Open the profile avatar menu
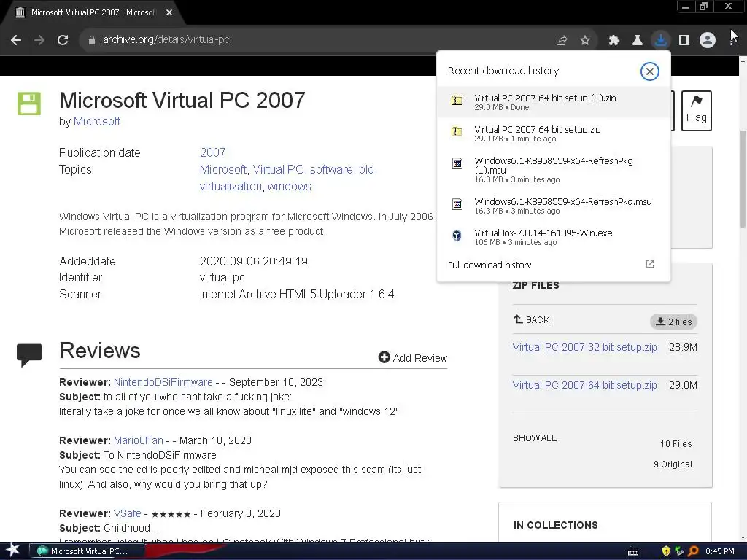Viewport: 747px width, 560px height. [708, 40]
